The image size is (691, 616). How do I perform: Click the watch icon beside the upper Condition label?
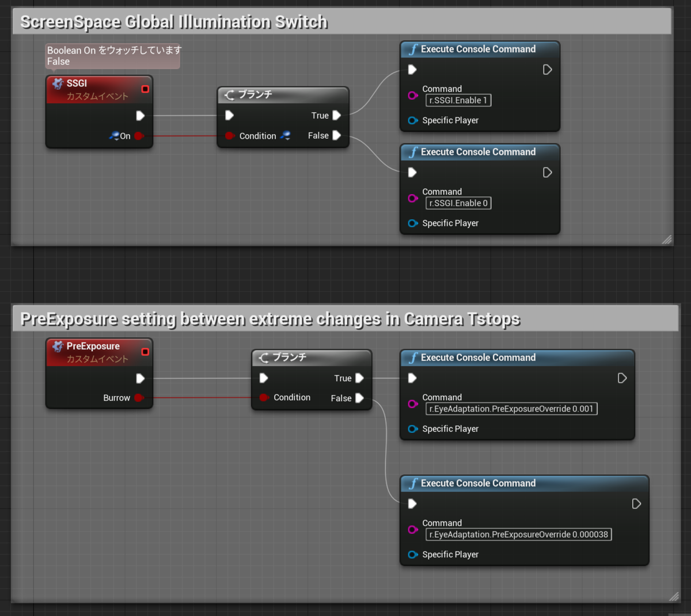285,136
